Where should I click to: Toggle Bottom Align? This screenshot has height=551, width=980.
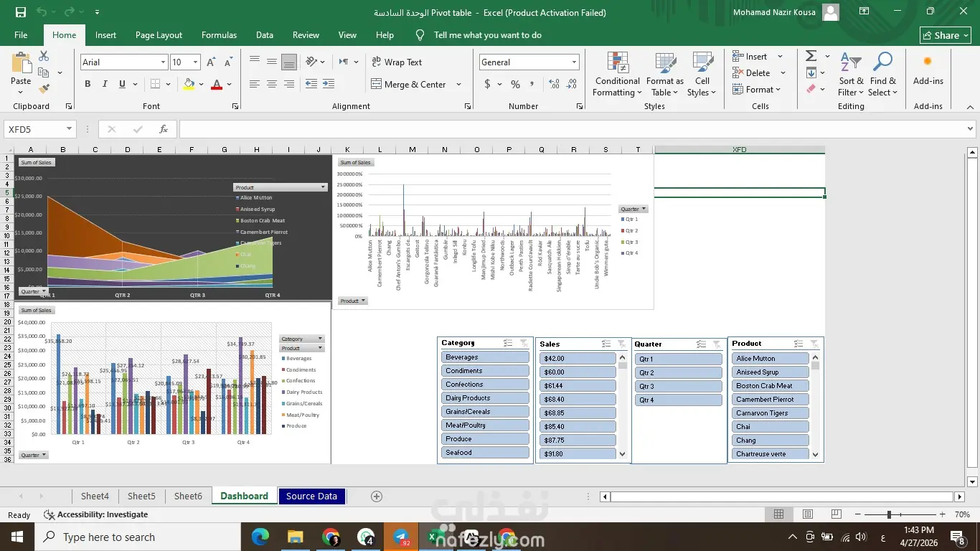(x=289, y=62)
